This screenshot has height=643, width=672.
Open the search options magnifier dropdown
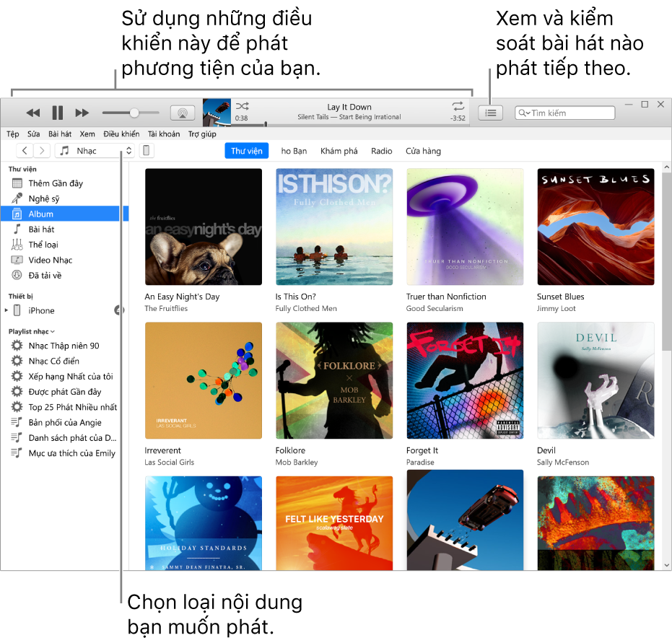click(x=524, y=113)
